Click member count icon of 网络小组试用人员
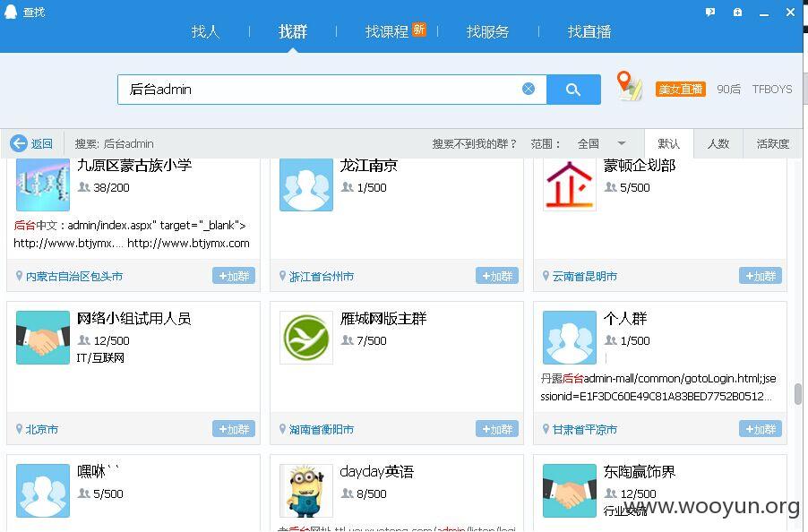Image resolution: width=808 pixels, height=532 pixels. pos(84,340)
